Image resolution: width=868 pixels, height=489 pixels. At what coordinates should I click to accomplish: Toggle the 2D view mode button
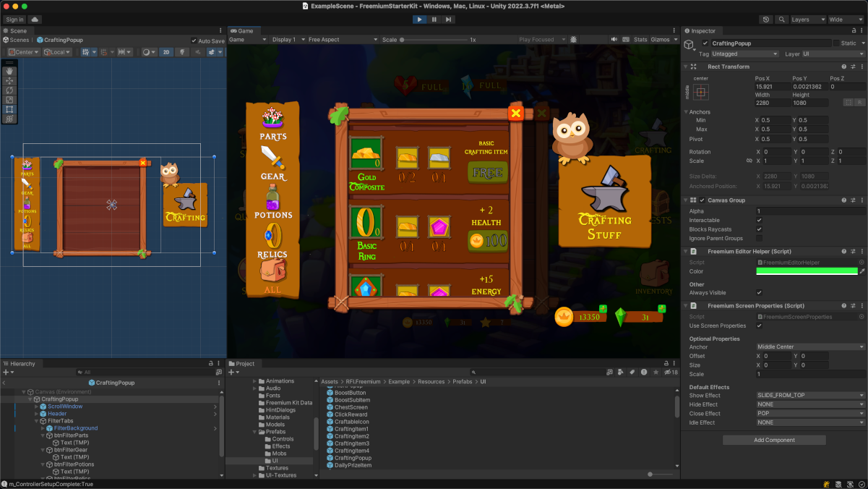[166, 52]
